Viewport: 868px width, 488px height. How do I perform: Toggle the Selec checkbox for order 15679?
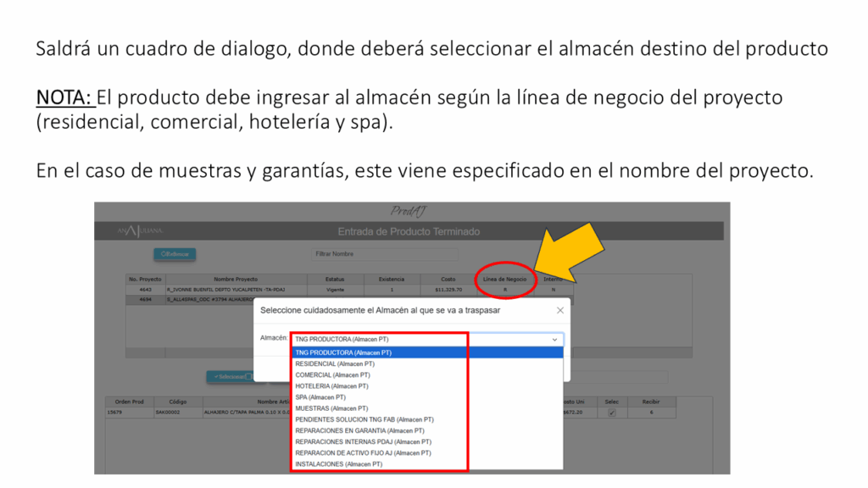(611, 413)
